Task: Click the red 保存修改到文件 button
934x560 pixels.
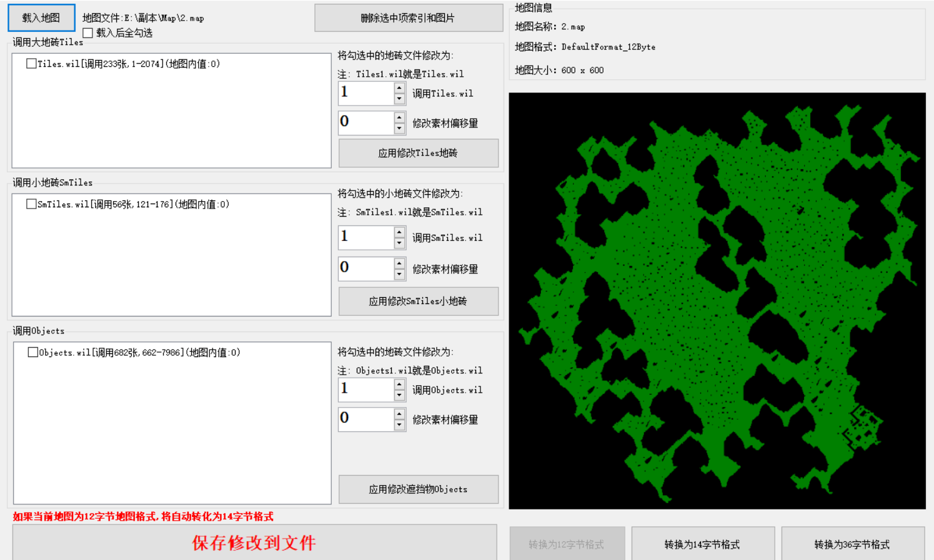Action: tap(254, 543)
